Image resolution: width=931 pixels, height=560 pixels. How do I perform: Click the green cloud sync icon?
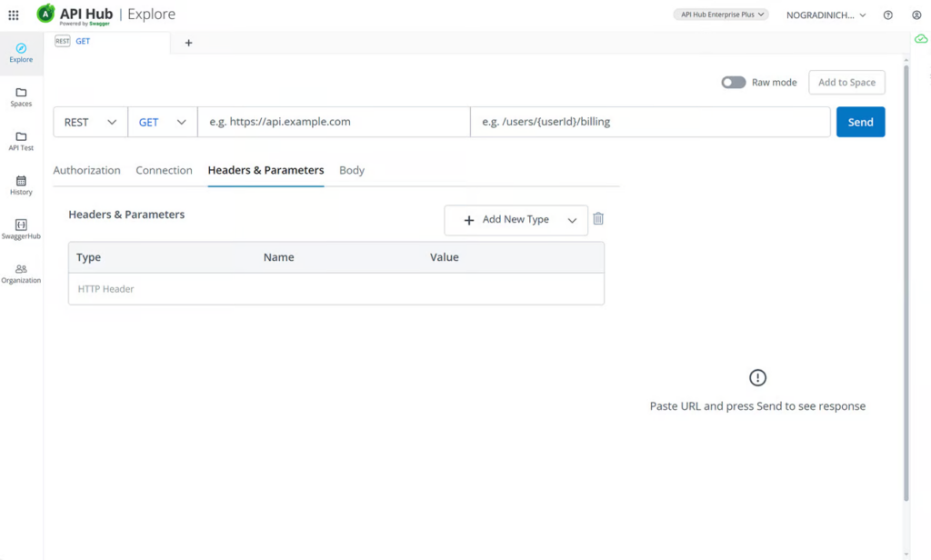coord(921,39)
